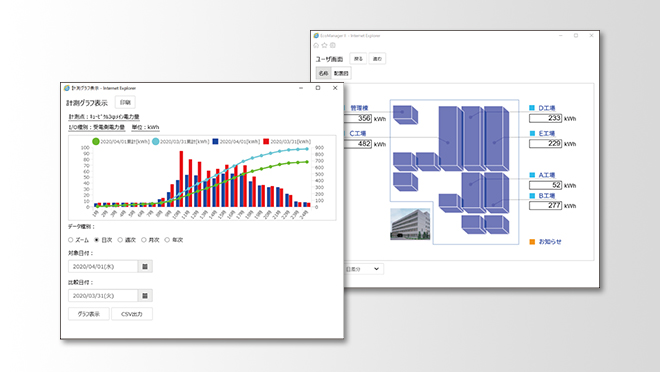Click the グラフ表示 button
The height and width of the screenshot is (372, 660).
tap(89, 314)
